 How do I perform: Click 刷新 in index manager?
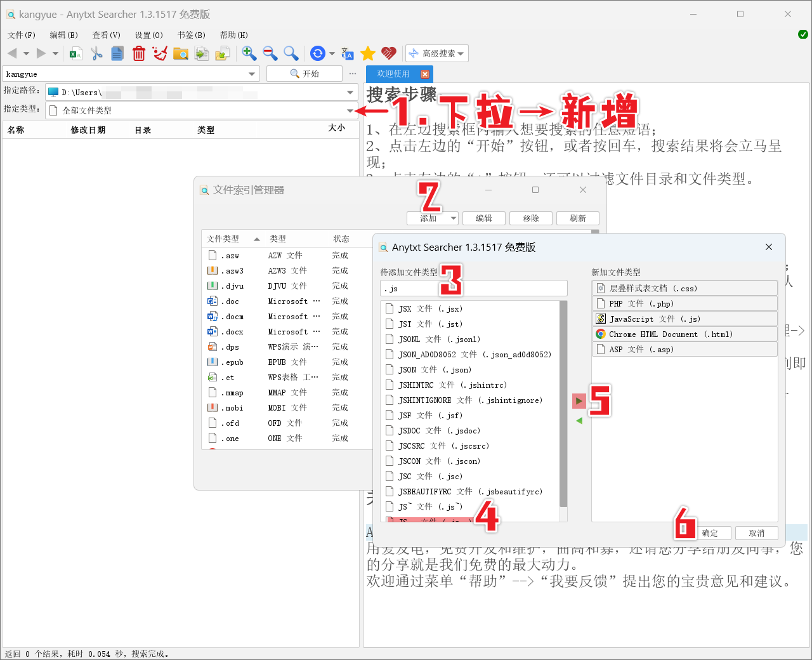pos(578,218)
